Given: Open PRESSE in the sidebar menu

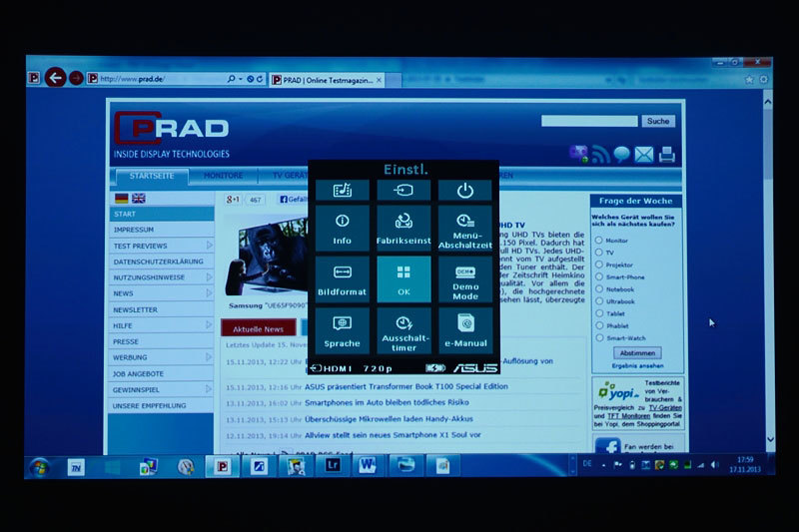Looking at the screenshot, I should pos(126,341).
